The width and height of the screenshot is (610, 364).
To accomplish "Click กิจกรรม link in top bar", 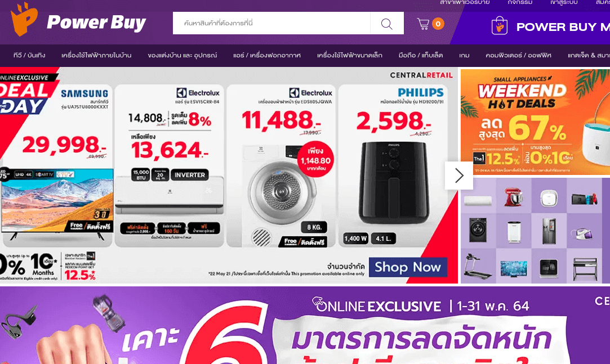I will pos(520,2).
